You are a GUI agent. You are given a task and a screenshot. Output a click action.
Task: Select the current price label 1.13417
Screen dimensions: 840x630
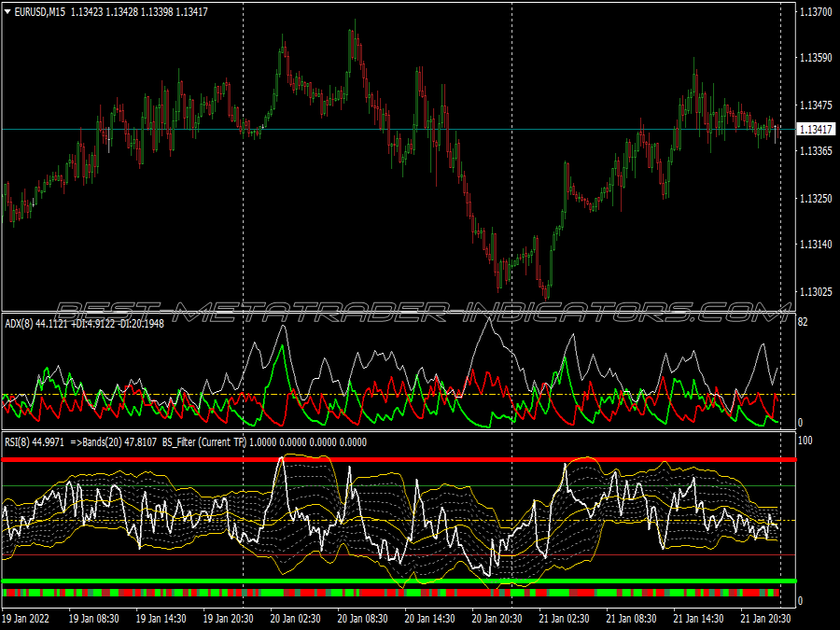point(816,129)
